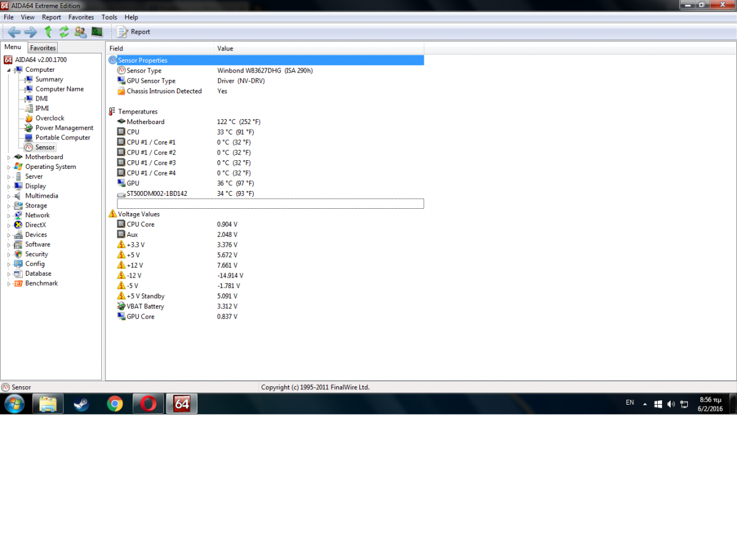Open the Windows Start menu
This screenshot has height=560, width=737.
pyautogui.click(x=14, y=403)
